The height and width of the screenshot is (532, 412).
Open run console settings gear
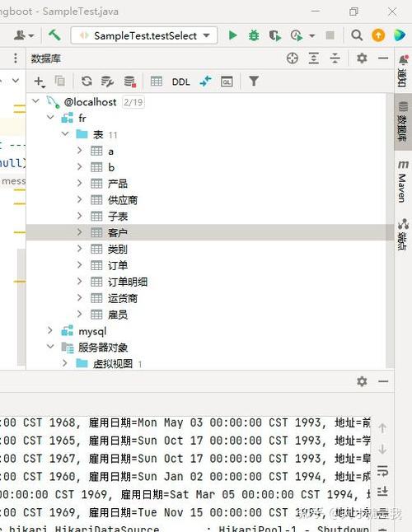coord(362,381)
